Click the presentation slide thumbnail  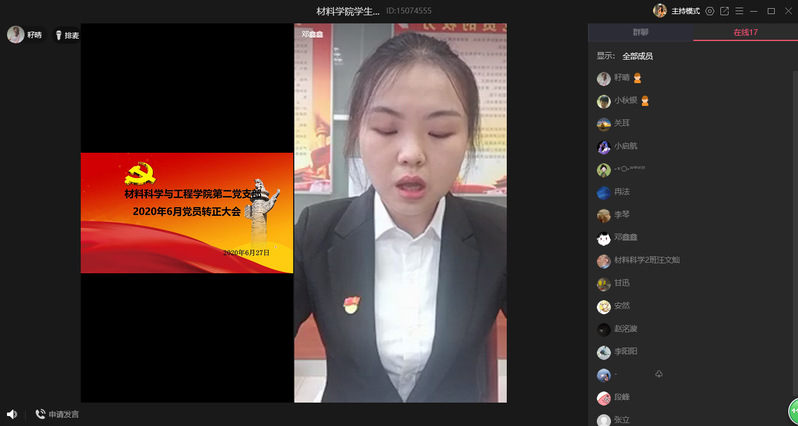[x=187, y=212]
